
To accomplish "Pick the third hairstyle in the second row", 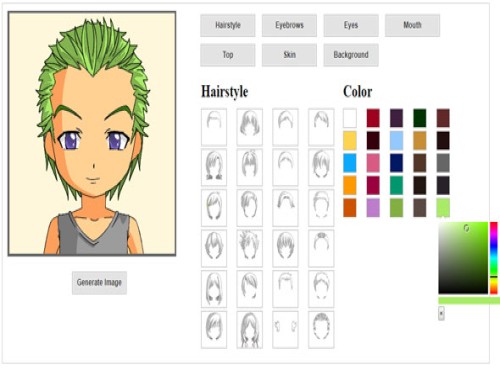I will pyautogui.click(x=285, y=167).
